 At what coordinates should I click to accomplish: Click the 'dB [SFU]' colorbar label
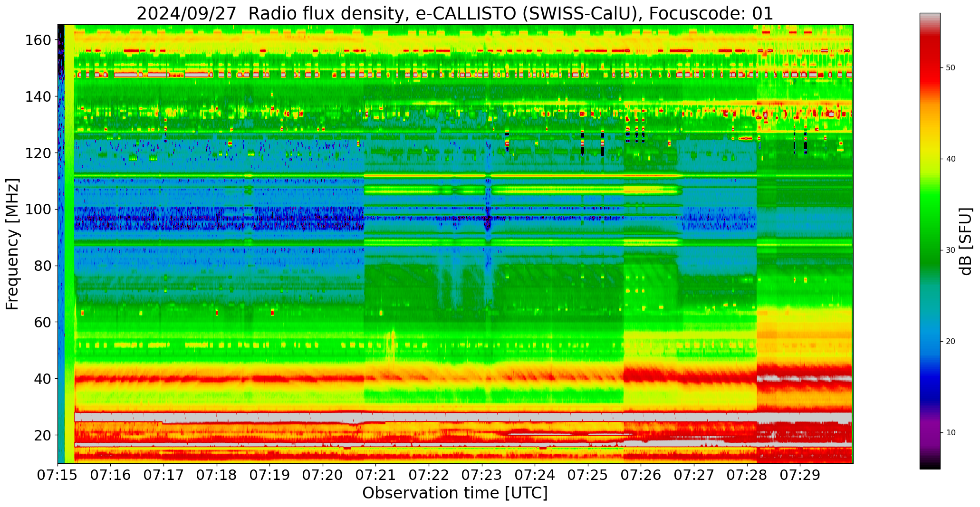966,241
